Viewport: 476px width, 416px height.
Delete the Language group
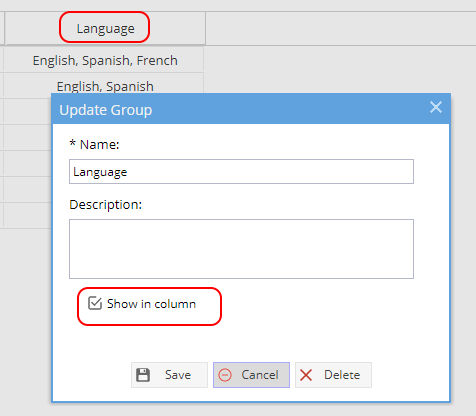pyautogui.click(x=333, y=375)
